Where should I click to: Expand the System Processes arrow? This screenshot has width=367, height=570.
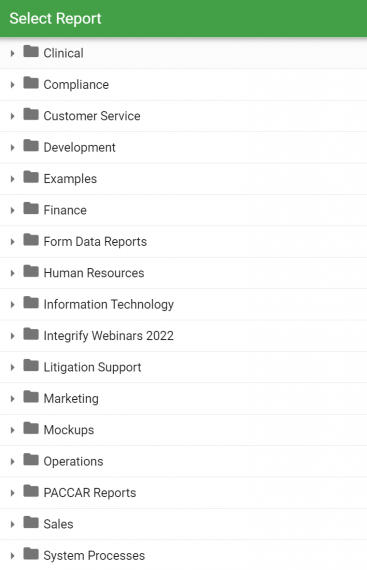[12, 556]
